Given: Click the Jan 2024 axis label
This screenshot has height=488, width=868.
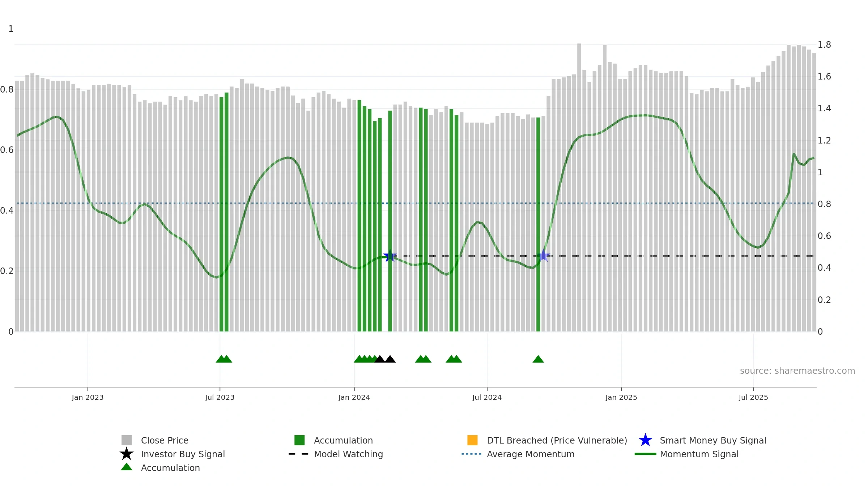Looking at the screenshot, I should tap(354, 397).
